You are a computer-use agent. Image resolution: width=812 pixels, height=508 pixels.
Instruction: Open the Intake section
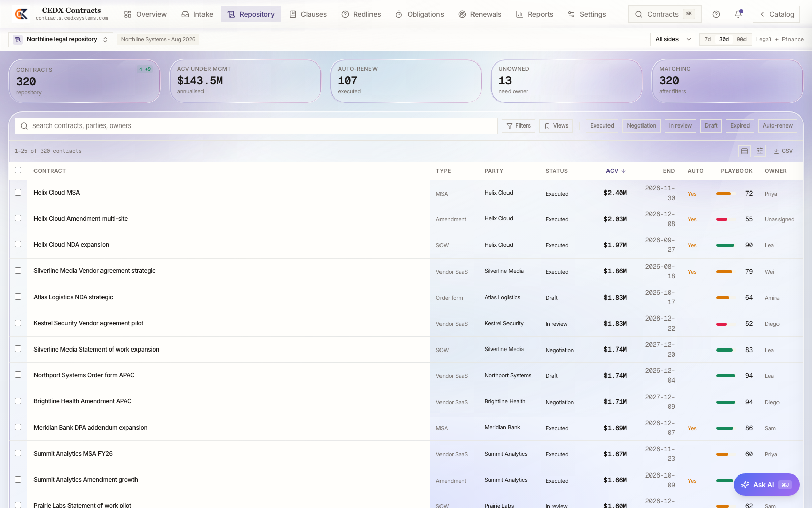point(197,14)
